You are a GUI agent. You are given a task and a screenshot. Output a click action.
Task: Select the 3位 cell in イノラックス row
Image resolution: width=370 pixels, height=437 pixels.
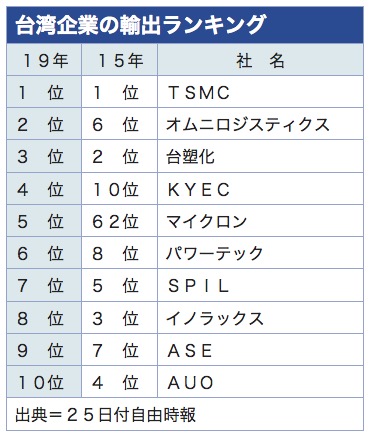(x=119, y=318)
